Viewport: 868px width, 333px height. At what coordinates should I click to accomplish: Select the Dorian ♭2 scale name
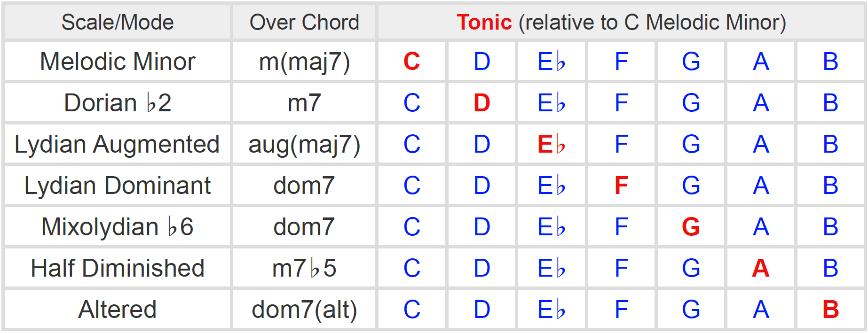point(118,103)
